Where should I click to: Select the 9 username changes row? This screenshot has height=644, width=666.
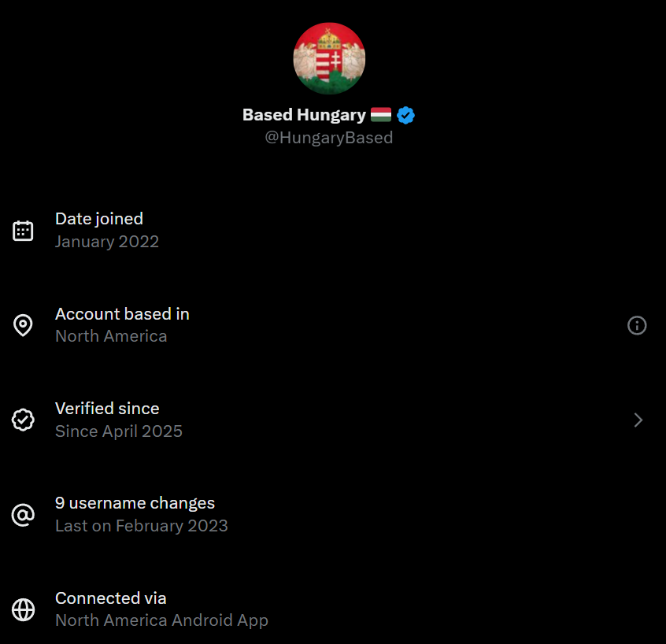333,515
